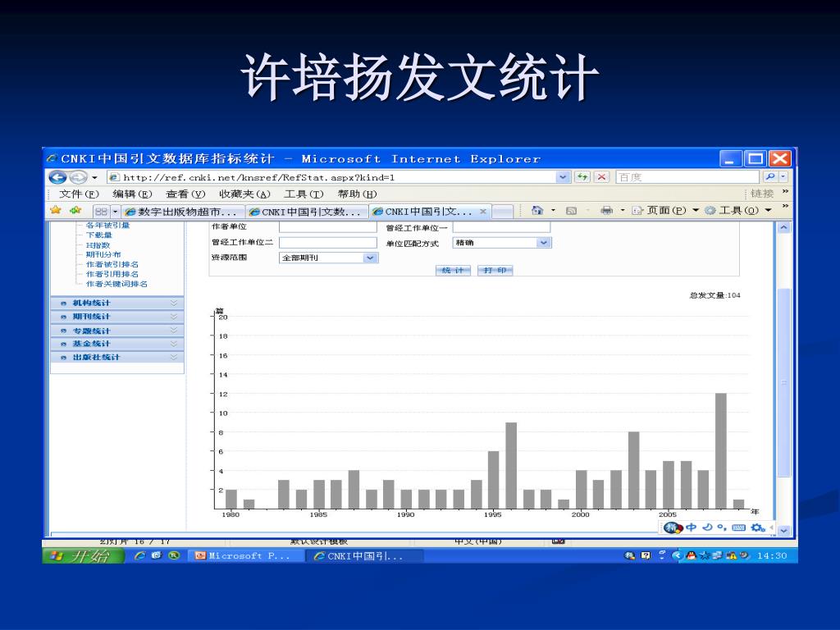Open a new blank browser tab
This screenshot has height=630, width=840.
503,212
